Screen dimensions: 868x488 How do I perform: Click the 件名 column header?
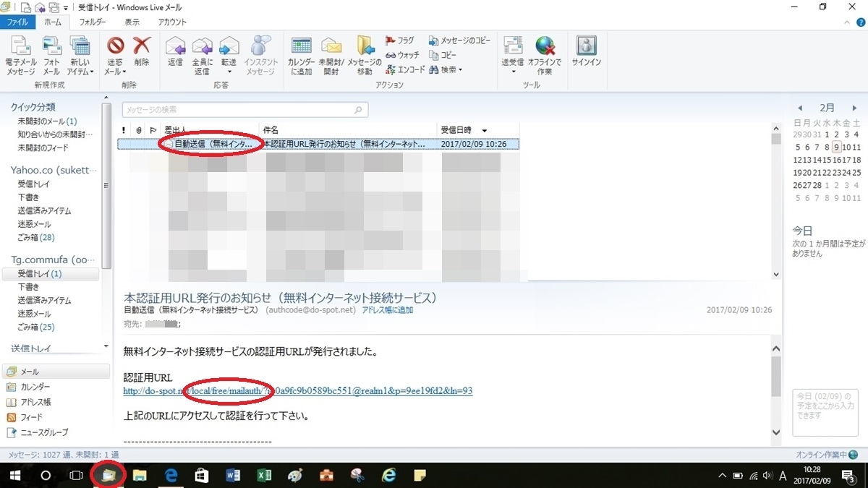coord(349,130)
